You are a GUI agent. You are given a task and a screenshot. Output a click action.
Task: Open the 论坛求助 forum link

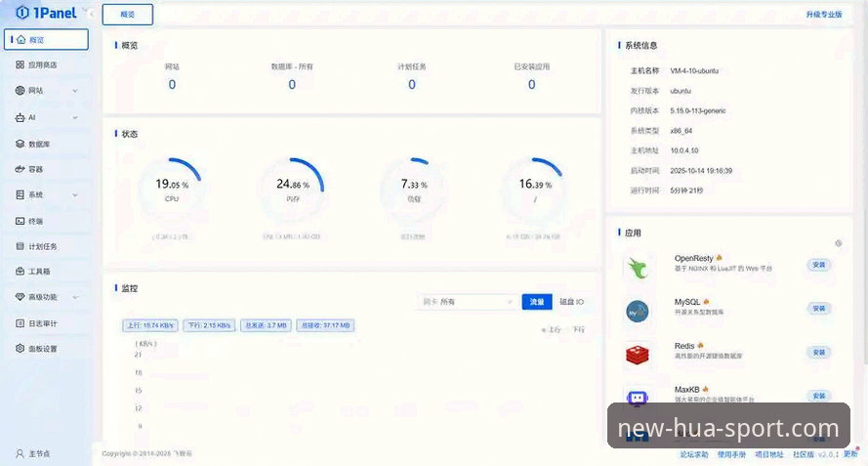tap(693, 454)
